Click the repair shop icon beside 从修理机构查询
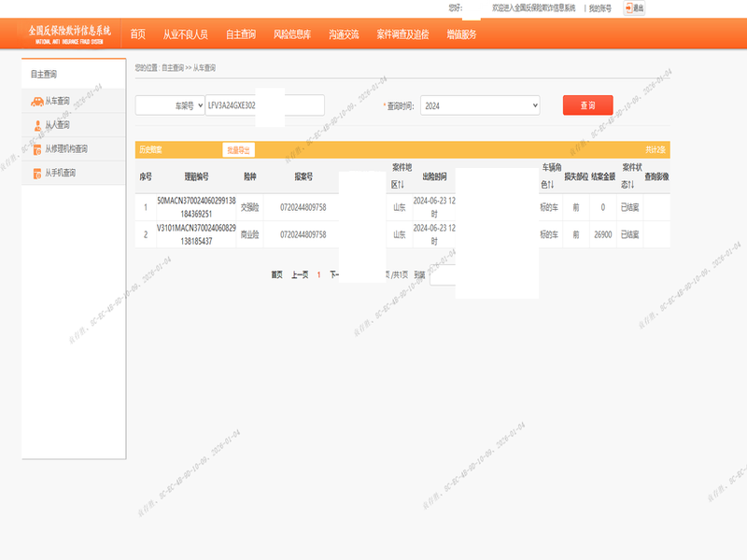 (36, 148)
